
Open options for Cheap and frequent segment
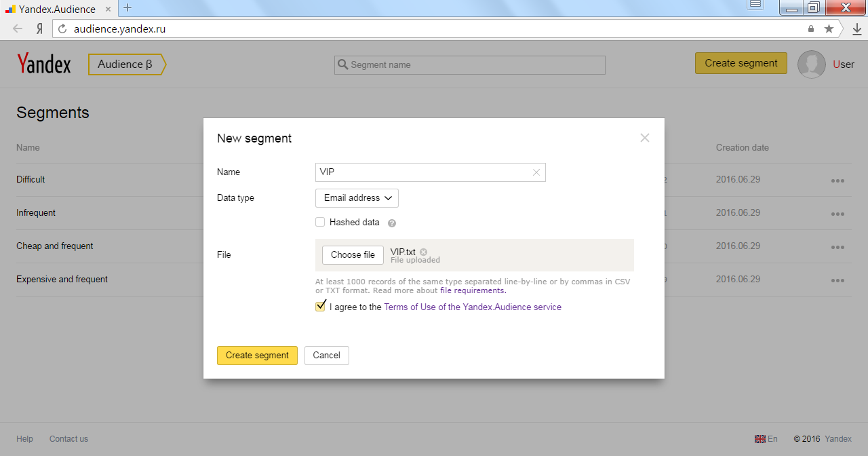(x=837, y=247)
